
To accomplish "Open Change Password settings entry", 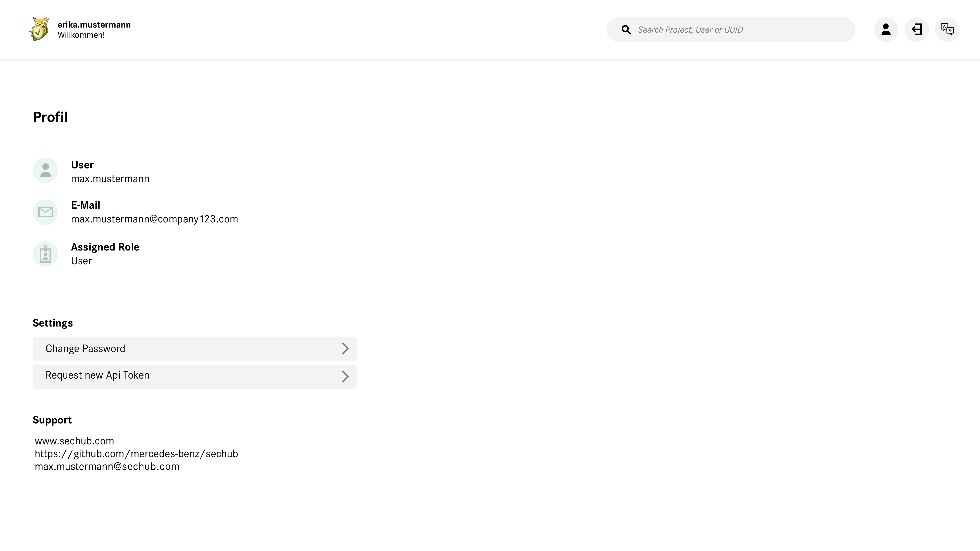I will [85, 348].
